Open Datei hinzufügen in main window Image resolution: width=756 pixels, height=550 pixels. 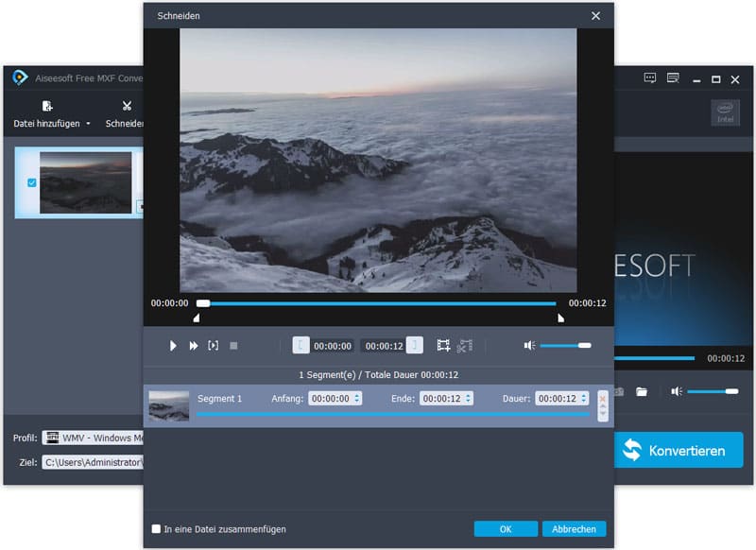point(46,114)
